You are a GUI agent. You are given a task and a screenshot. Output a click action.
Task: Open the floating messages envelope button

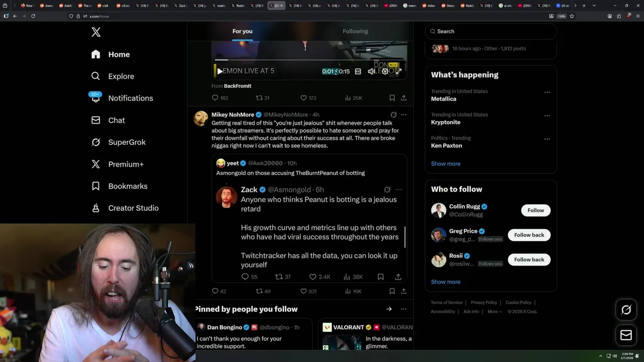pyautogui.click(x=626, y=335)
